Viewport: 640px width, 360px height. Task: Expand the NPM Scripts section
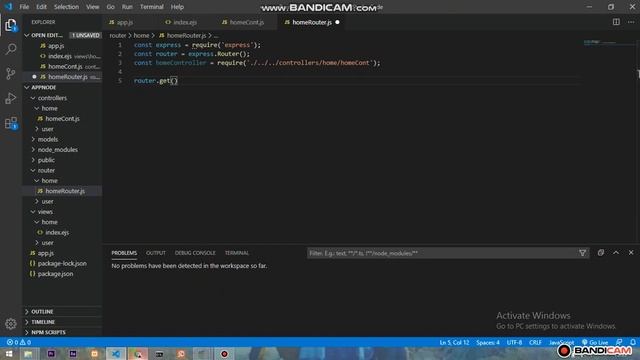(48, 332)
